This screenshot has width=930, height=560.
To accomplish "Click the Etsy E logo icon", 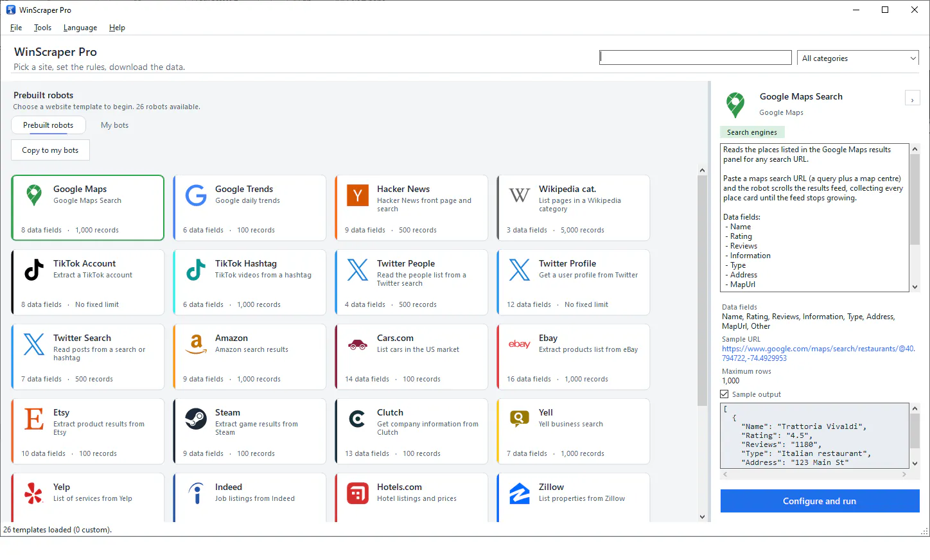I will tap(34, 419).
